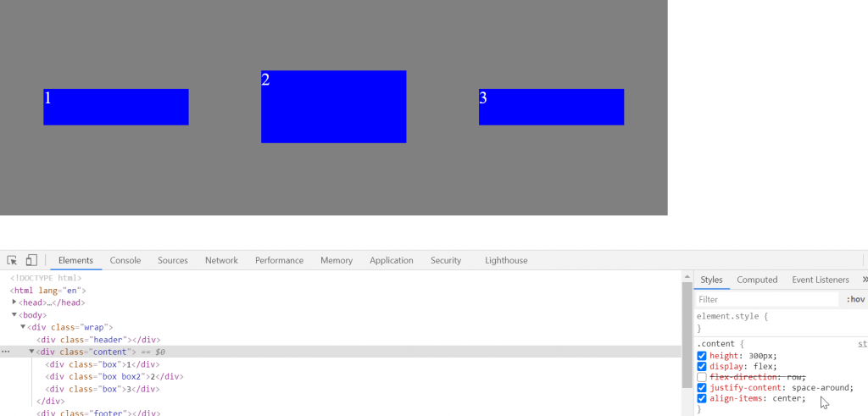Toggle the :hov element state button
The image size is (868, 416).
tap(855, 299)
